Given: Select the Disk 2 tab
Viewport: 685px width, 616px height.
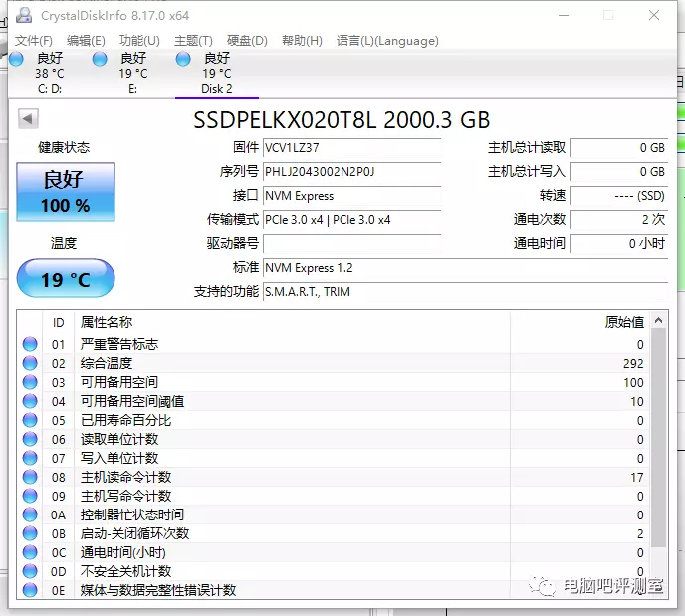Looking at the screenshot, I should tap(217, 73).
